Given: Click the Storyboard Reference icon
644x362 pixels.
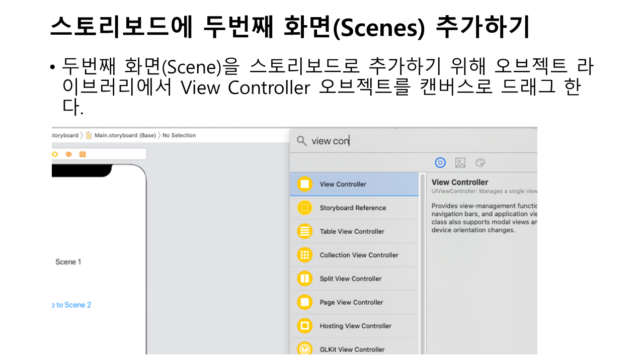Looking at the screenshot, I should 304,208.
